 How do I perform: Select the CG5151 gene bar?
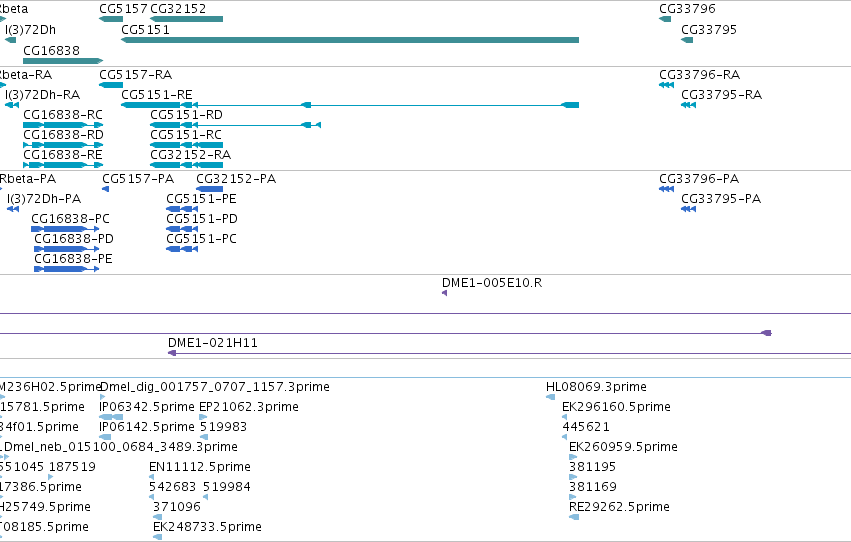pos(350,40)
